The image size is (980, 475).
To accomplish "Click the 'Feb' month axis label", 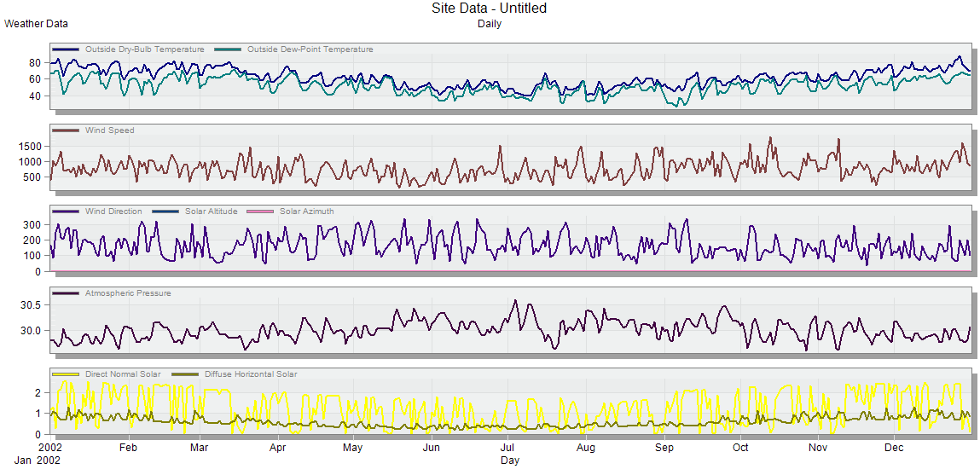I will 127,448.
